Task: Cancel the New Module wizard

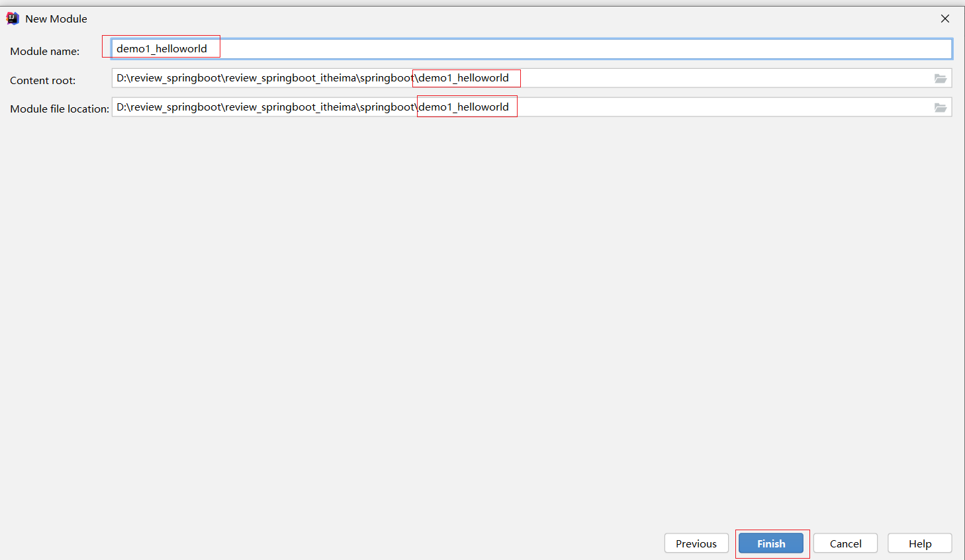Action: point(845,543)
